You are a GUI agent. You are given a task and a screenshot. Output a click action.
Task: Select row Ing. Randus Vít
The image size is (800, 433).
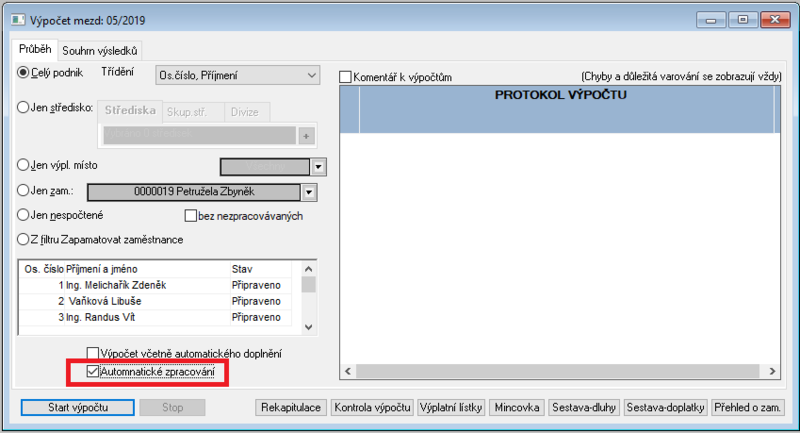click(x=155, y=317)
